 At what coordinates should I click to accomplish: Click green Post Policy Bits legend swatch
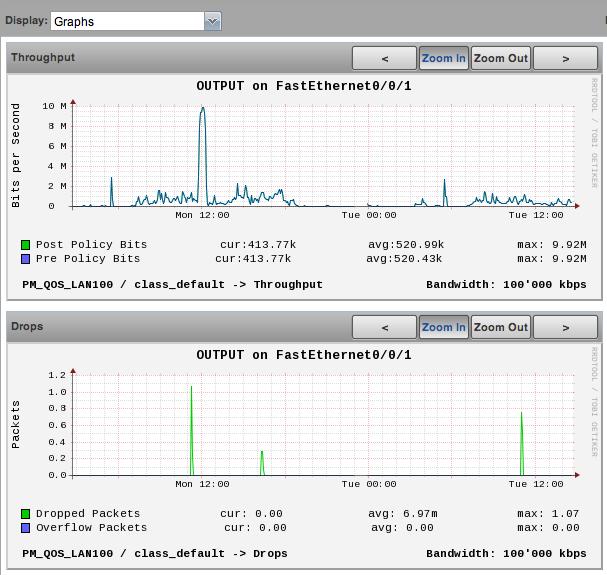(x=26, y=245)
